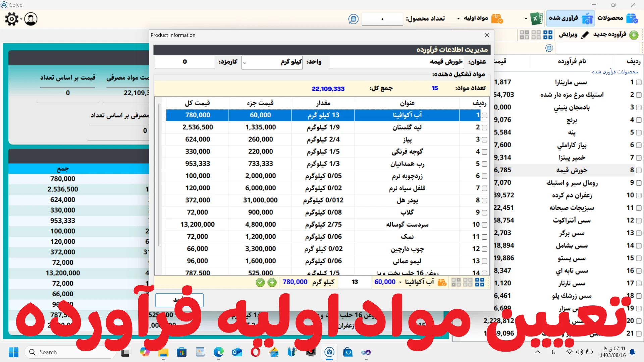Click the orange raw materials box icon in top toolbar

[x=497, y=18]
